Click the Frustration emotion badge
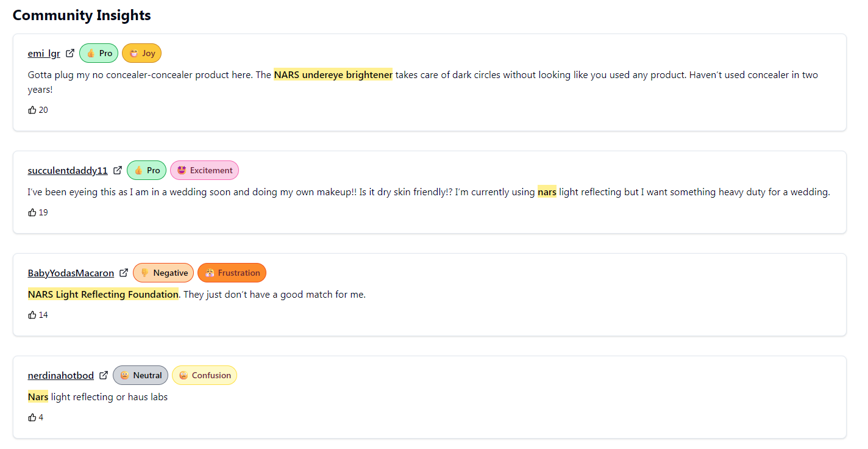The width and height of the screenshot is (868, 449). pyautogui.click(x=232, y=273)
